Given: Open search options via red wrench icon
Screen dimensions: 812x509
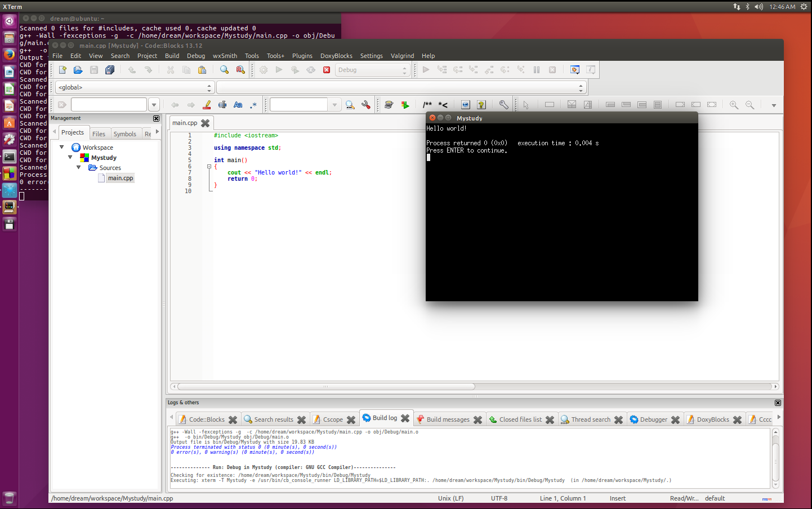Looking at the screenshot, I should coord(366,105).
